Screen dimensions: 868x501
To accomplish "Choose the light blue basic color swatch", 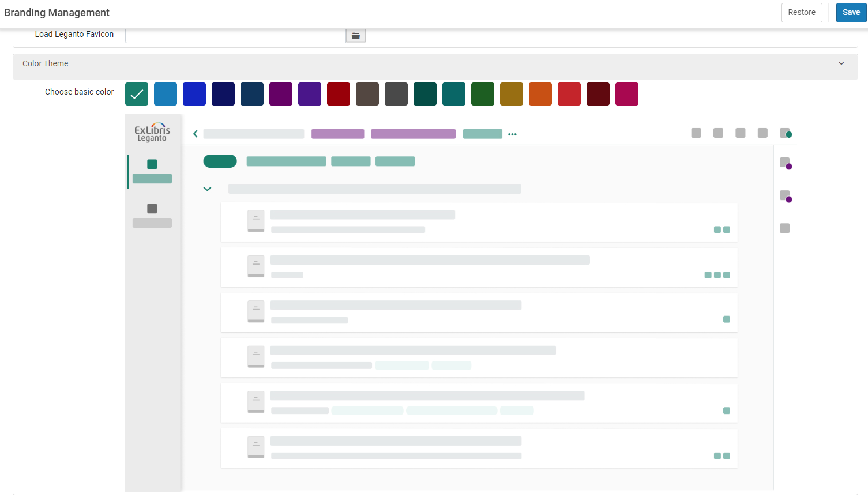I will pos(166,94).
